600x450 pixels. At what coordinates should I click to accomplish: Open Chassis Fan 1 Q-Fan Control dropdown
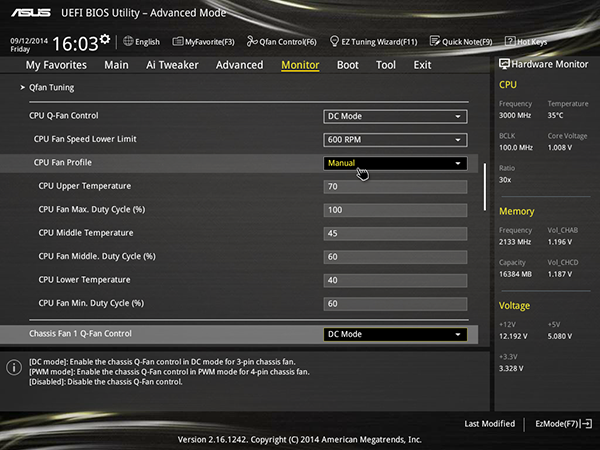coord(395,334)
